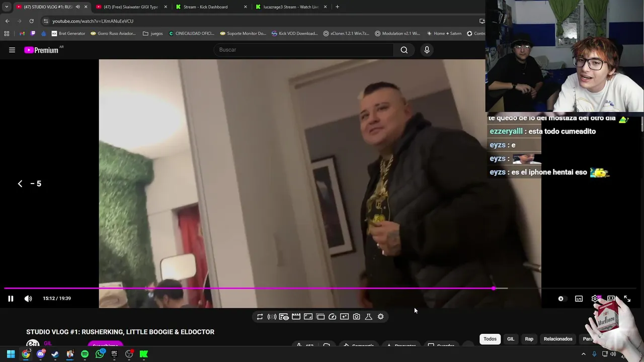Screen dimensions: 644x362
Task: Open the juegos bookmarks folder
Action: (x=153, y=34)
